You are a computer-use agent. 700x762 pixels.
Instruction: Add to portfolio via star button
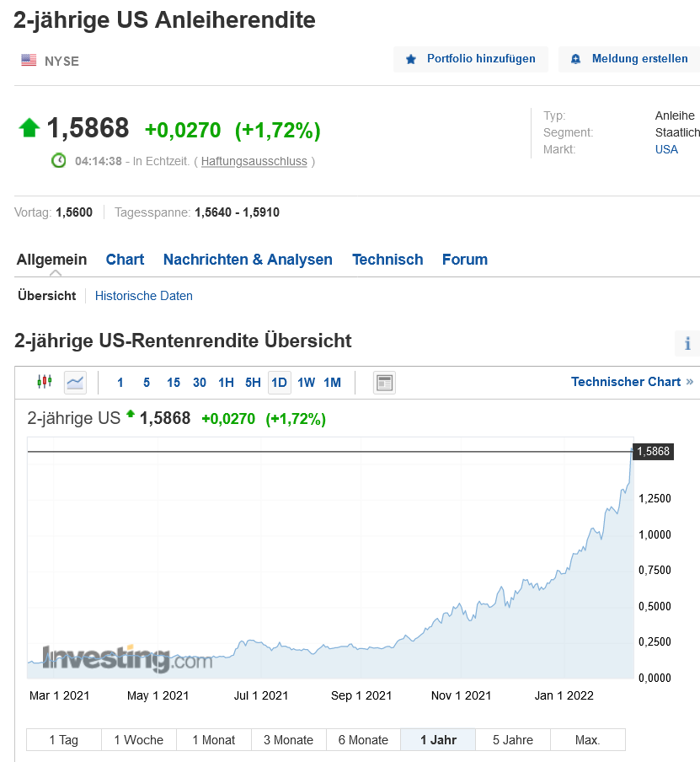point(470,59)
